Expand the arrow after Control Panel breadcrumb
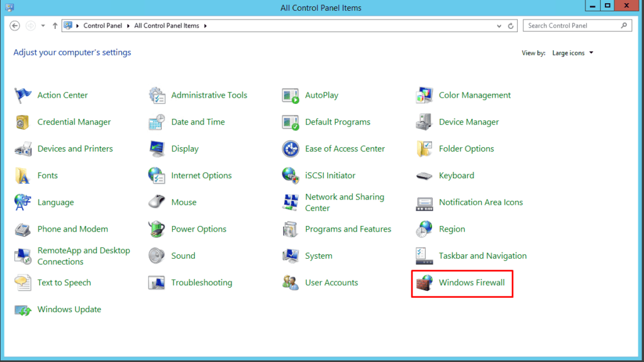The height and width of the screenshot is (362, 644). point(128,26)
